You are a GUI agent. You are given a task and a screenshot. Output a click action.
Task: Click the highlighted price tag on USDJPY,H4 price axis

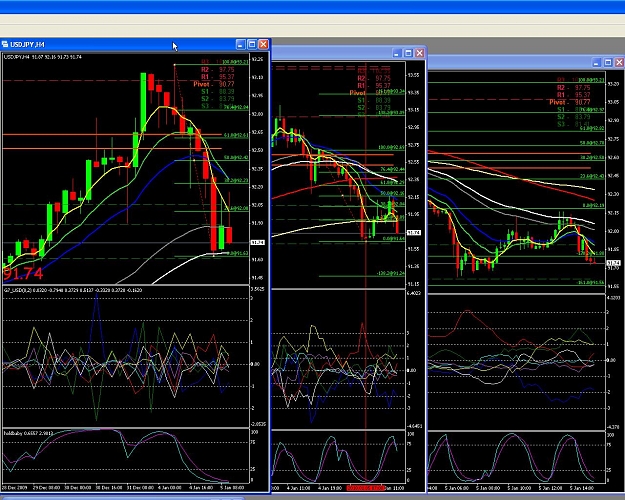(x=257, y=242)
